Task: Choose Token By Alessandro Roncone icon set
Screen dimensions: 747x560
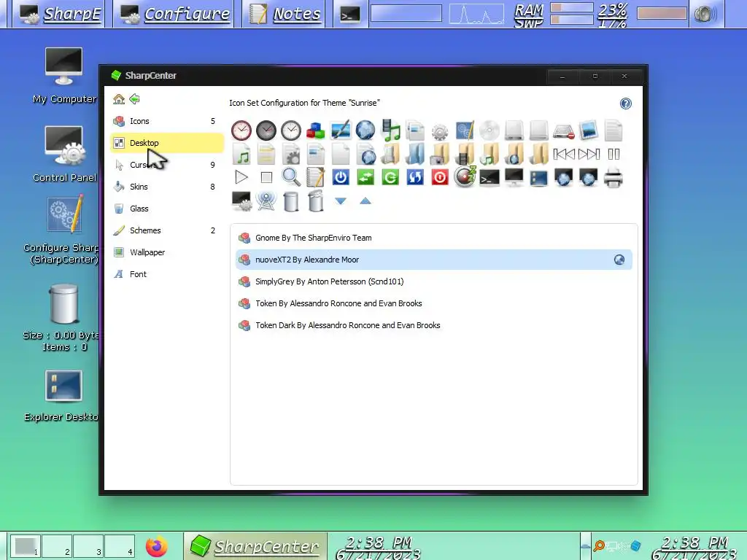Action: (x=433, y=303)
